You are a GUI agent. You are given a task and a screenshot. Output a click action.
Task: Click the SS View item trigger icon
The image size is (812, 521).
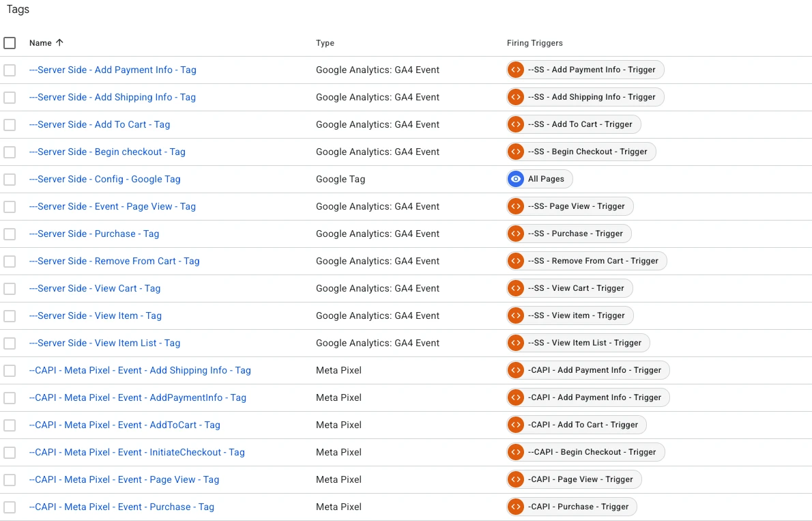click(x=516, y=315)
